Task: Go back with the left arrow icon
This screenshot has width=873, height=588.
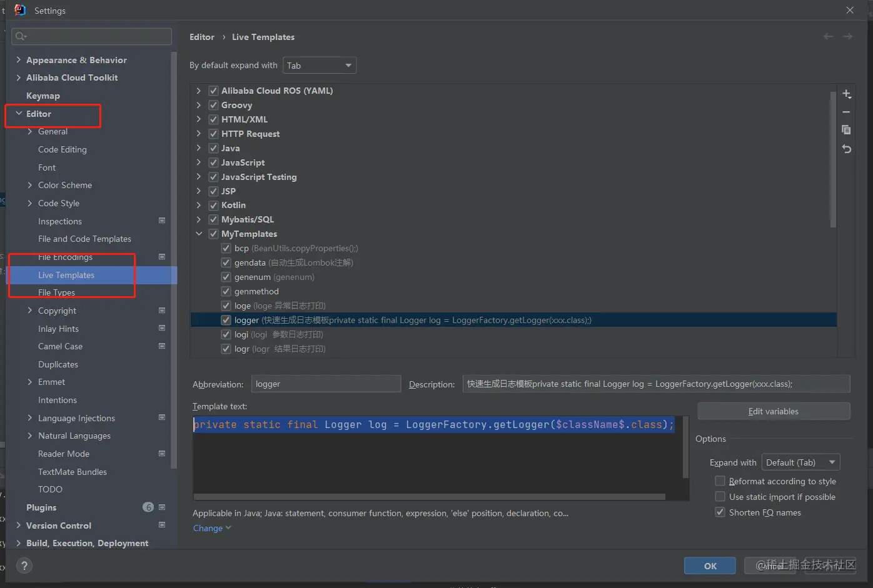Action: pos(828,37)
